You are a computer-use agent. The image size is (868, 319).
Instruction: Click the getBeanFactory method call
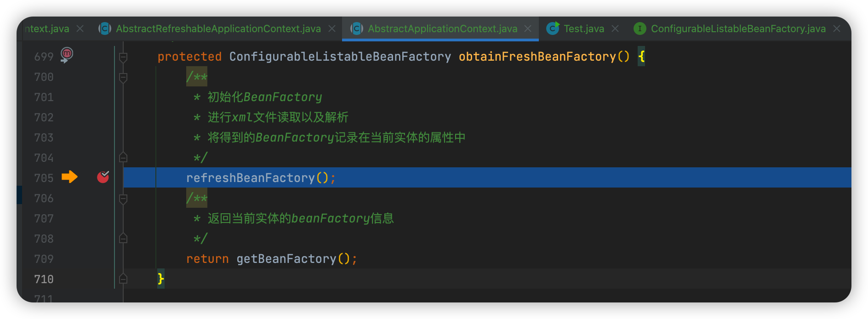286,259
